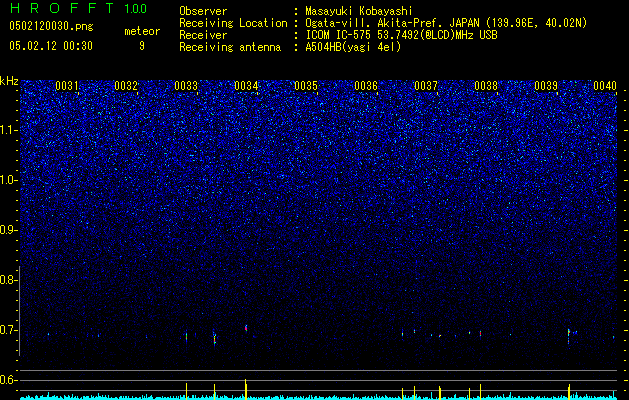Viewport: 629px width, 400px height.
Task: Click the yellow power spike below the 0033 marker
Action: 187,391
